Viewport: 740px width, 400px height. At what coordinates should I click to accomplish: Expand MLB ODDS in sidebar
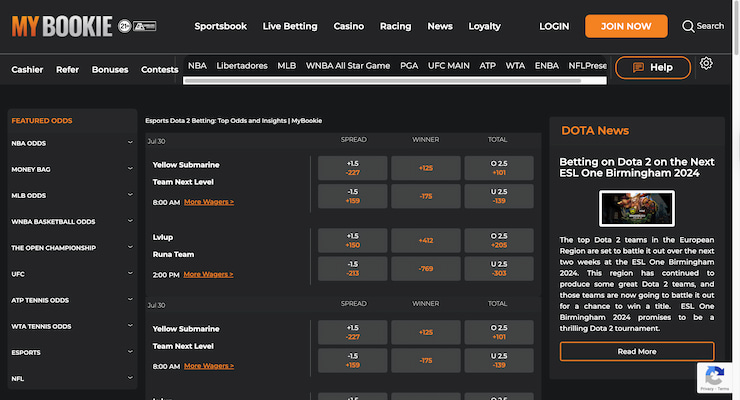coord(72,195)
